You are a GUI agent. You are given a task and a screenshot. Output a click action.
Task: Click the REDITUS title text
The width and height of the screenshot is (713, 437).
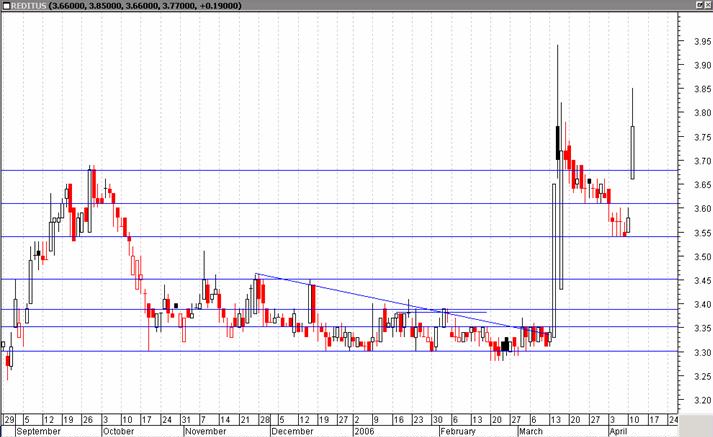[28, 6]
